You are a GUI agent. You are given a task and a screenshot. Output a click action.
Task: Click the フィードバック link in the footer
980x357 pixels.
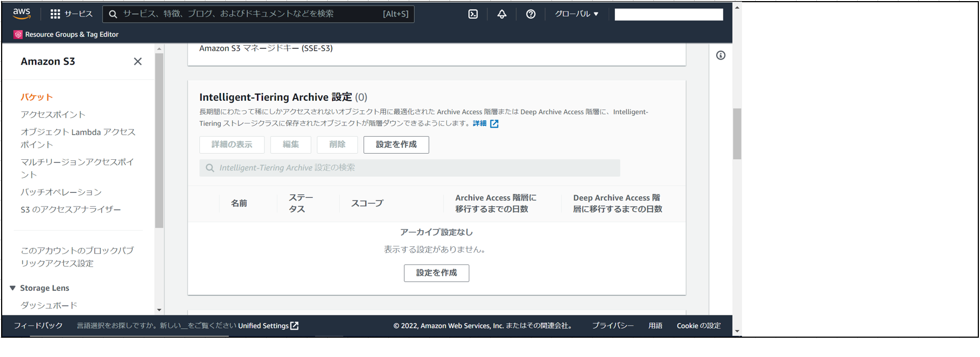click(38, 326)
